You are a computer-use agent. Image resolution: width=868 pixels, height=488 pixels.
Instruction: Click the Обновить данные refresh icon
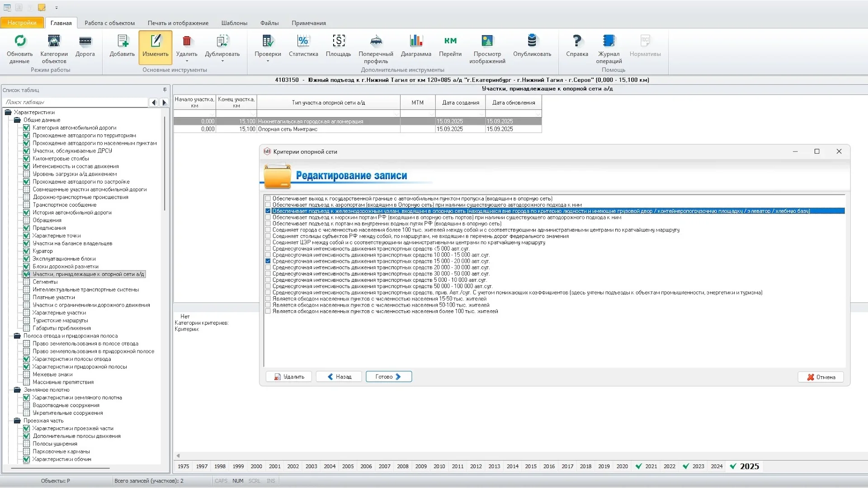20,41
